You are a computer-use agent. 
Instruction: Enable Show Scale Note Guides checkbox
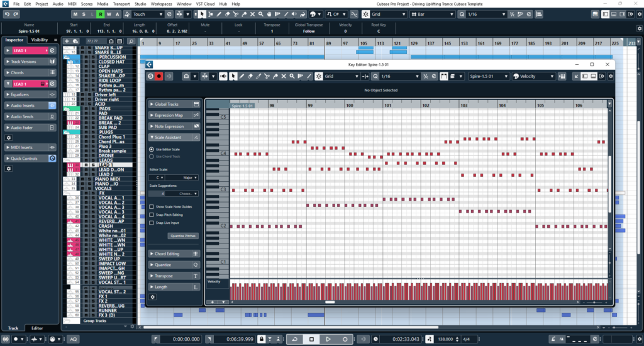[152, 207]
